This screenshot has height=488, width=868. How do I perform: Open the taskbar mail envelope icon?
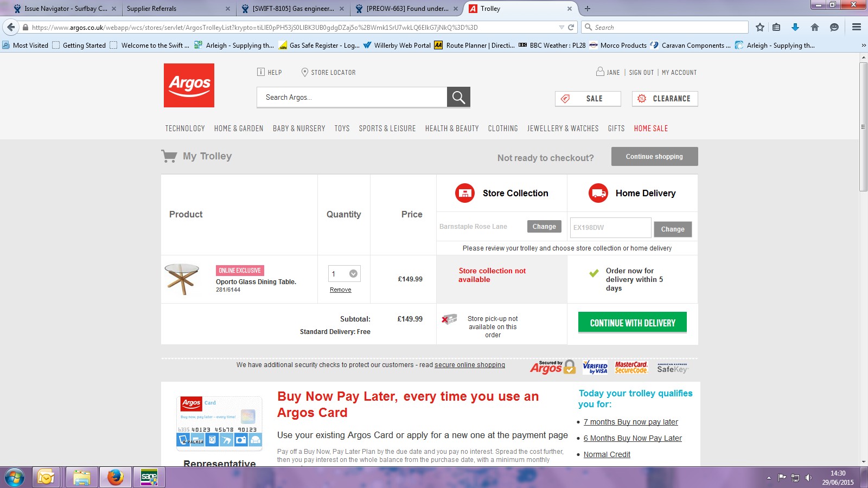point(46,478)
